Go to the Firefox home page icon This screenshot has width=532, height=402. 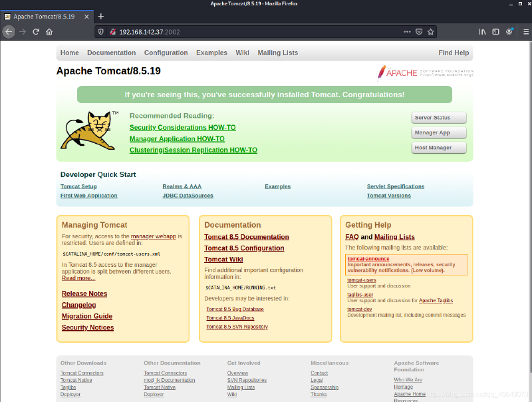tap(49, 32)
